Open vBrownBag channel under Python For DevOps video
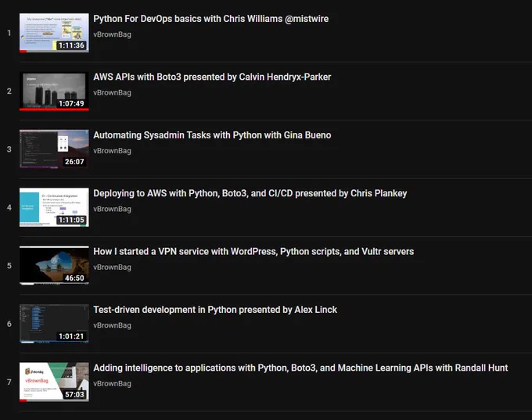This screenshot has height=420, width=532. tap(113, 34)
